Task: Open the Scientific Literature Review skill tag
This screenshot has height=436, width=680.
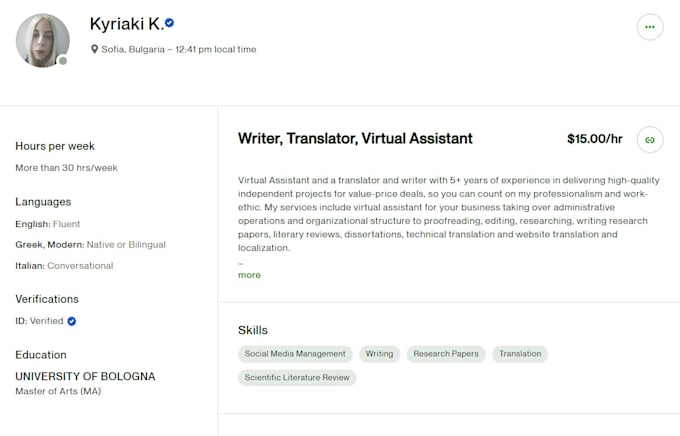Action: pyautogui.click(x=297, y=377)
